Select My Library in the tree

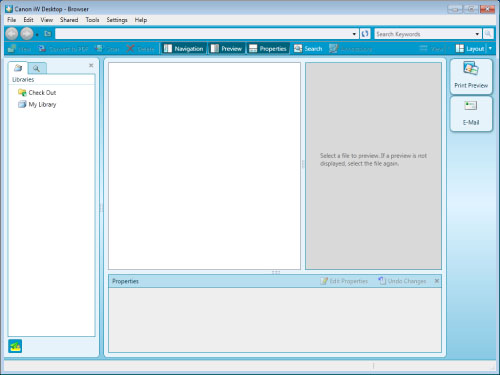(x=37, y=104)
